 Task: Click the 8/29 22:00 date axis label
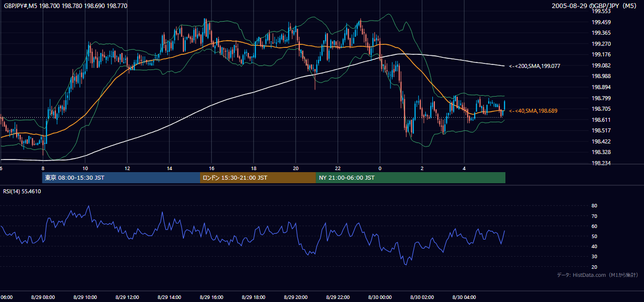(x=338, y=297)
